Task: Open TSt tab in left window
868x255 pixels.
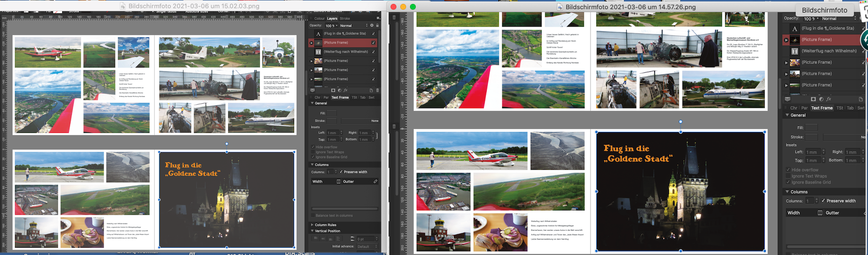Action: [354, 97]
